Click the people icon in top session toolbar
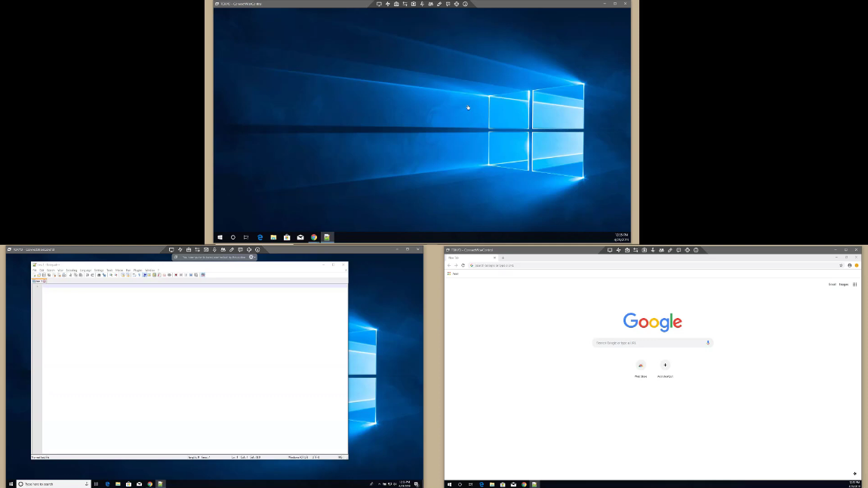 [x=431, y=4]
